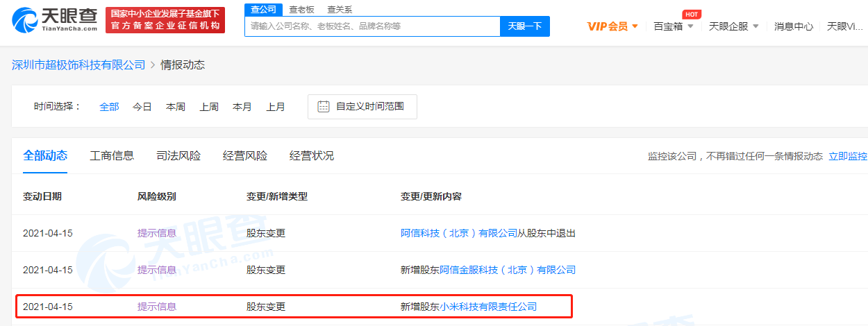868x326 pixels.
Task: Click 提示信息 in the 小米科技 row
Action: pyautogui.click(x=157, y=306)
